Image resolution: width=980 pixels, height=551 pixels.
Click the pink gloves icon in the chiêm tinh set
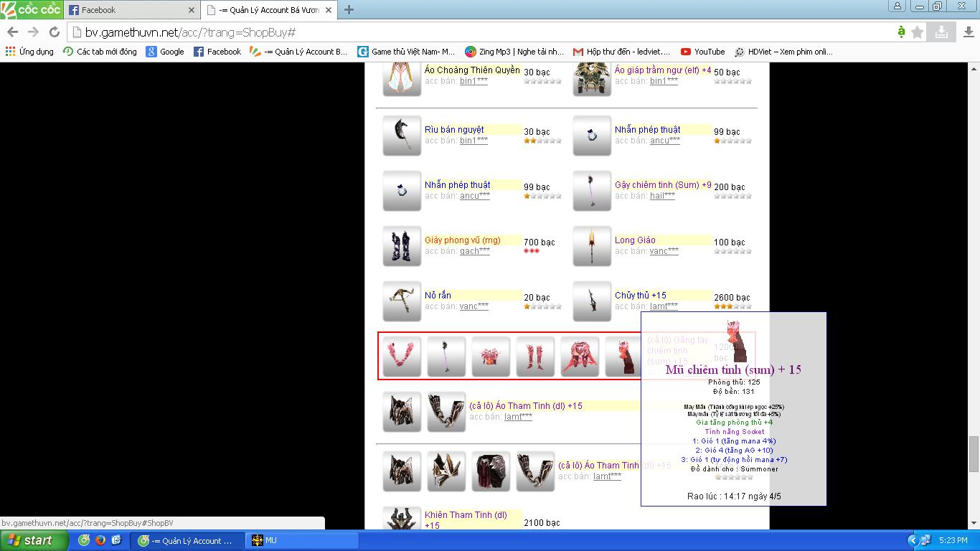(x=402, y=356)
